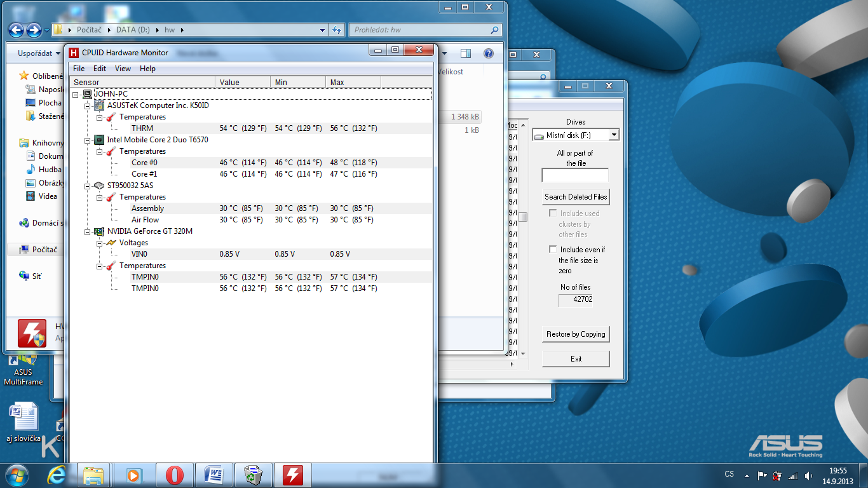Open the View menu in Hardware Monitor
Screen dimensions: 868x488
click(123, 69)
